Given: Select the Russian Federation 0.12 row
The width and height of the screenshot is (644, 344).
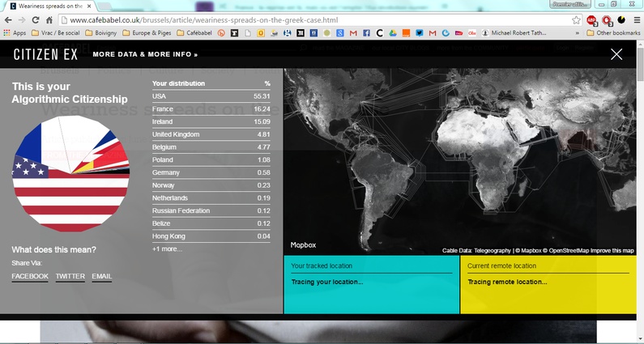Looking at the screenshot, I should pos(211,211).
